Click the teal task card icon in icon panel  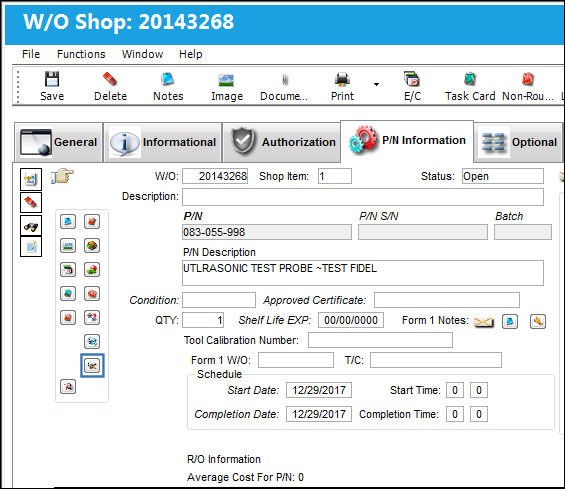tap(68, 294)
